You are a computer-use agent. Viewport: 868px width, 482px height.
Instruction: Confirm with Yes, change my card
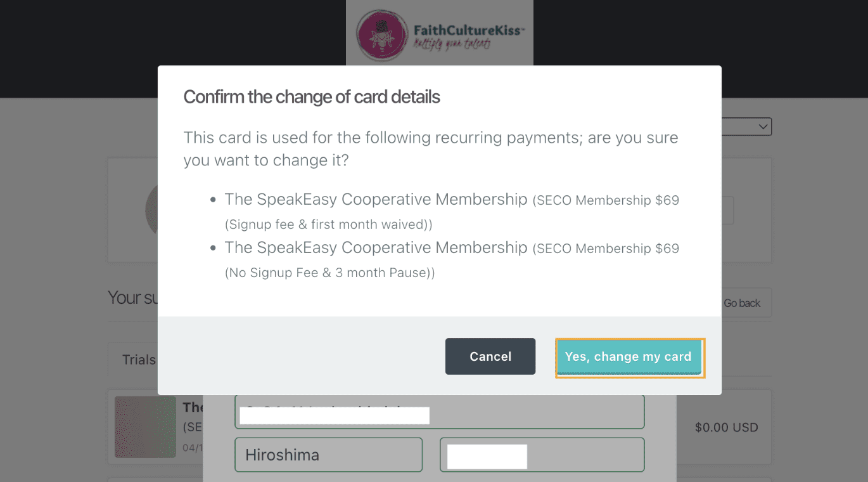click(x=629, y=357)
